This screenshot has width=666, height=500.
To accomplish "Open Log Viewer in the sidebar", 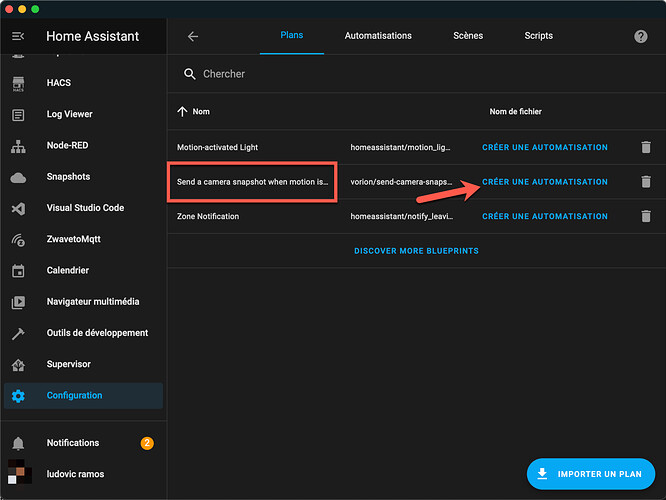I will [x=70, y=114].
